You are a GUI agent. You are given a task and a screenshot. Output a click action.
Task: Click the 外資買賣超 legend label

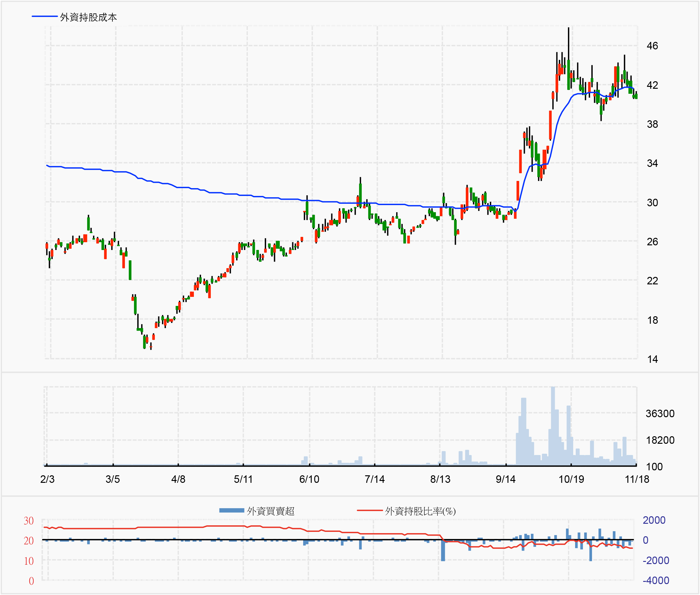[271, 511]
